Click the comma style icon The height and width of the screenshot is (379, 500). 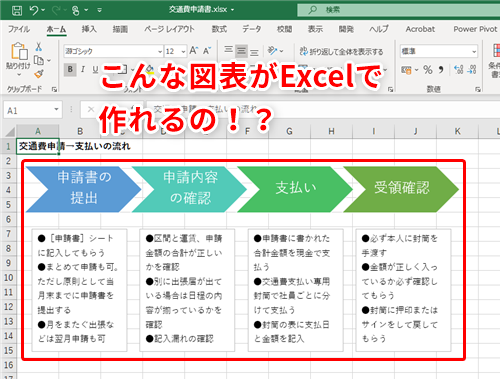tap(441, 70)
